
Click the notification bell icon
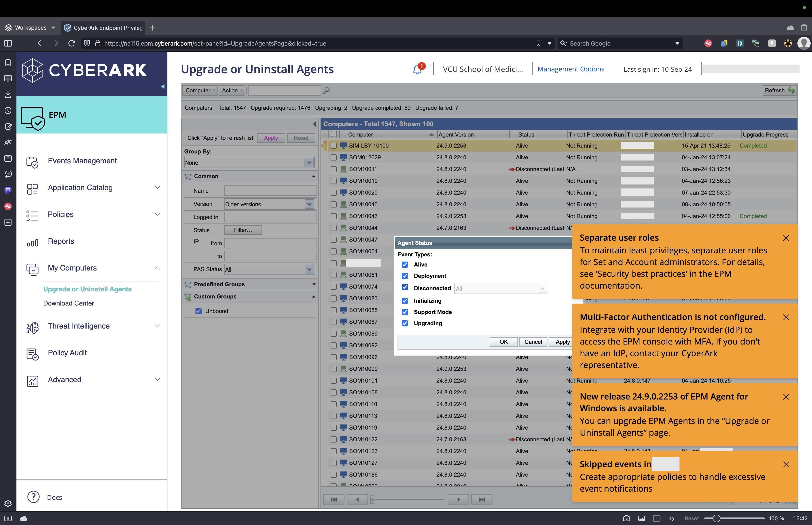pos(418,70)
